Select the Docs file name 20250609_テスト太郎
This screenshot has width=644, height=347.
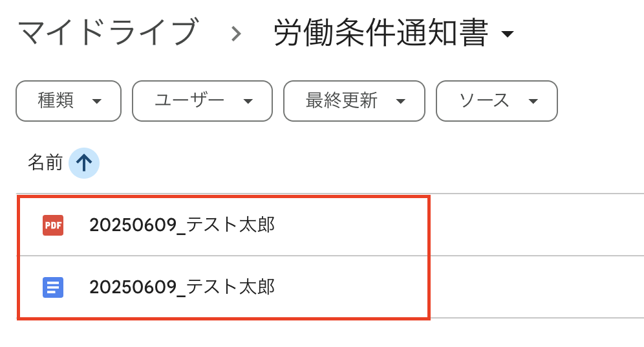(182, 287)
